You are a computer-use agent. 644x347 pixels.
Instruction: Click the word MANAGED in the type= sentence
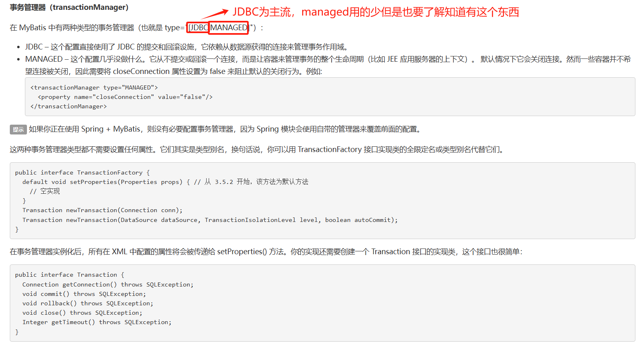(x=229, y=27)
